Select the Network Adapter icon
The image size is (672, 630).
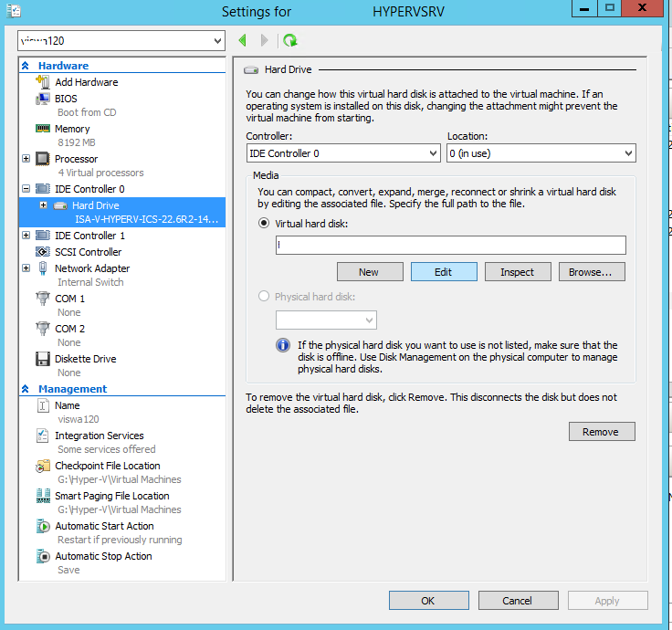[x=42, y=268]
